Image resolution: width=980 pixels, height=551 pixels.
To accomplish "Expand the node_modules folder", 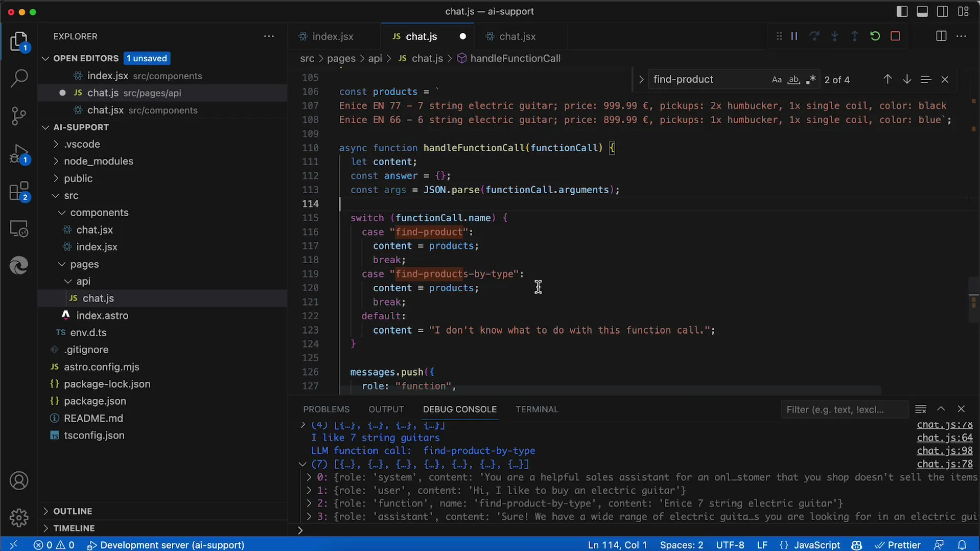I will click(99, 161).
